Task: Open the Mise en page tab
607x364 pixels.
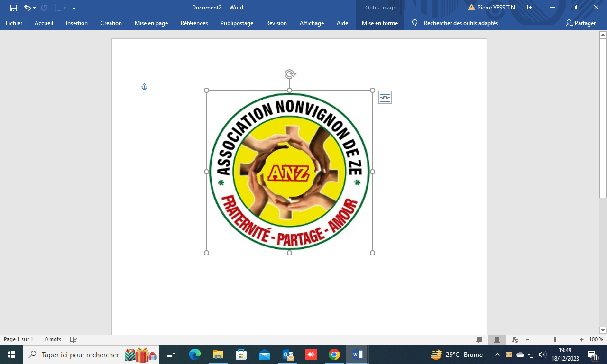Action: pyautogui.click(x=151, y=23)
